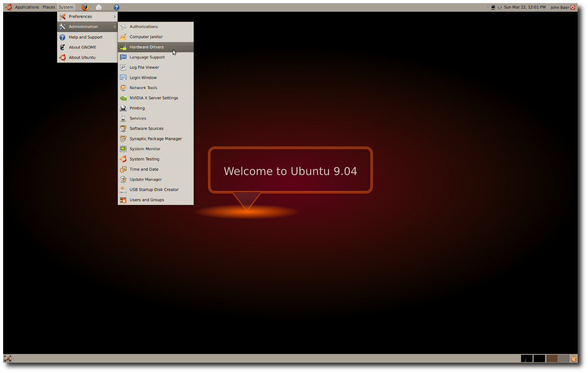Select the active brown workspace in the switcher
Screen dimensions: 588x373
coord(552,358)
